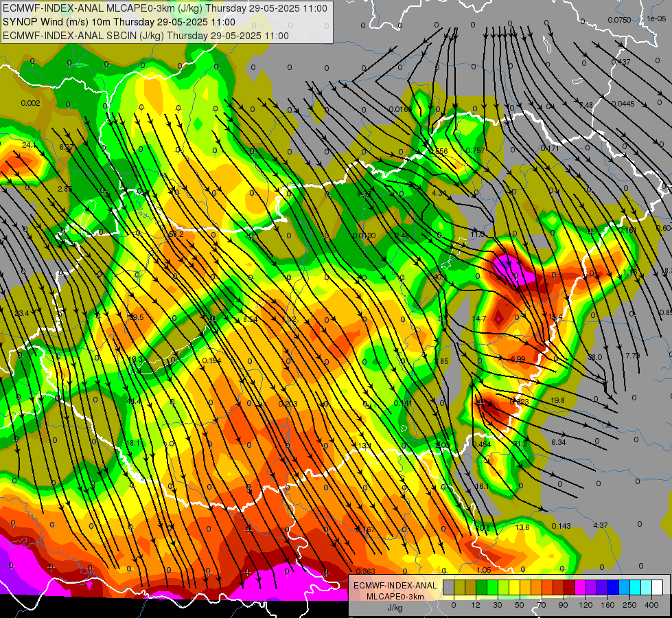Click the dark red legend swatch
This screenshot has height=618, width=672.
pyautogui.click(x=570, y=587)
